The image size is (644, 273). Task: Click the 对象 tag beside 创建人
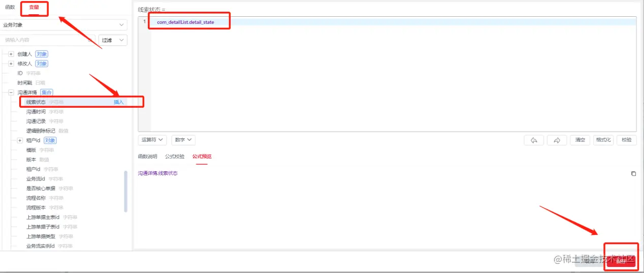(x=42, y=54)
